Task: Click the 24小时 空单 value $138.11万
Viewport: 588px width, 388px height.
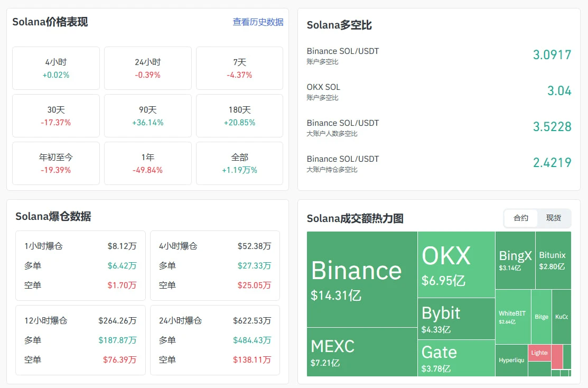Action: click(x=252, y=360)
